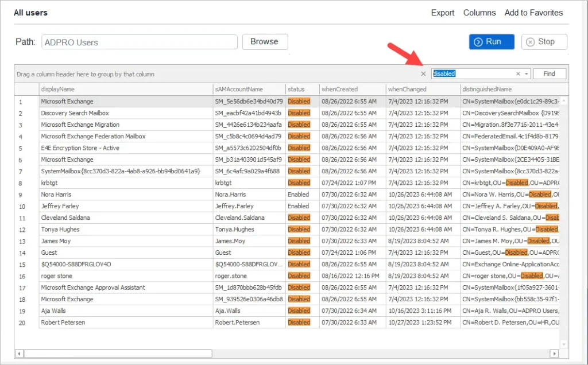Sort by whenCreated column header

[x=353, y=89]
